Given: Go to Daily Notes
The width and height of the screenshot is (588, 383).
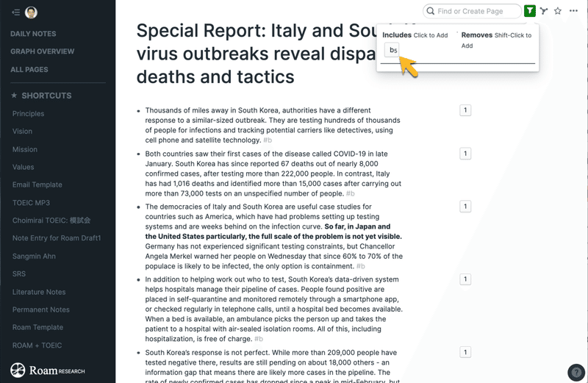Looking at the screenshot, I should click(33, 34).
